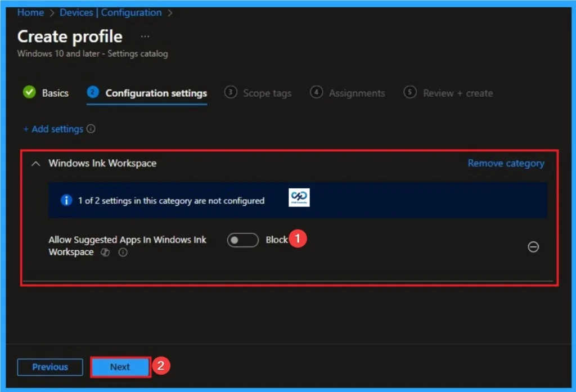Collapse the Windows Ink Workspace section
576x392 pixels.
pyautogui.click(x=35, y=163)
